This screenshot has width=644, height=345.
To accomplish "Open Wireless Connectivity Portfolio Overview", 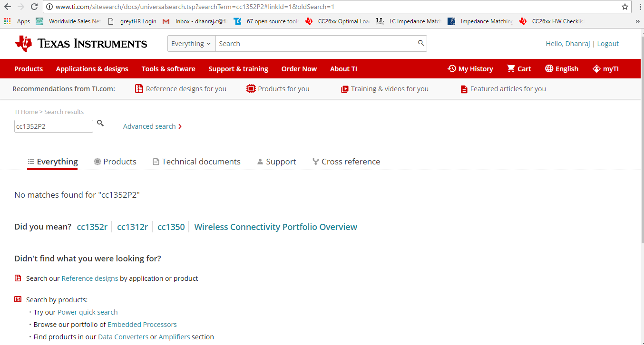I will (276, 227).
